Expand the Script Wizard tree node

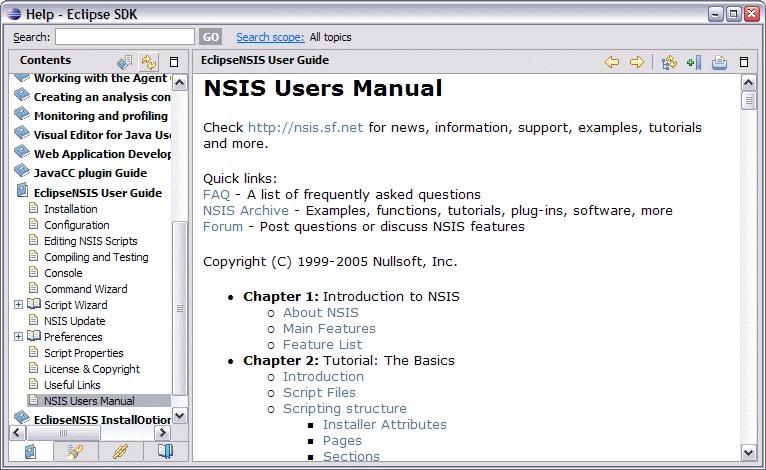tap(18, 305)
